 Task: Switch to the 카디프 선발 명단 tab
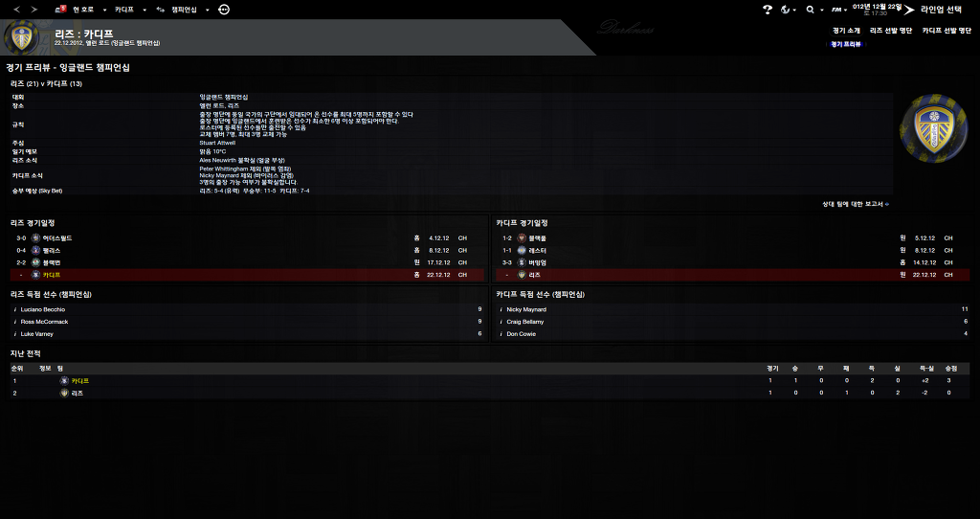click(947, 30)
